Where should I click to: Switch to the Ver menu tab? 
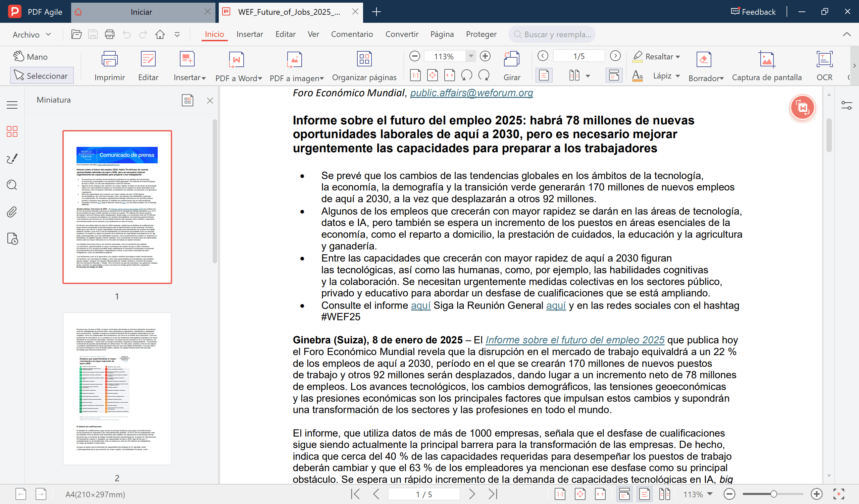(313, 34)
